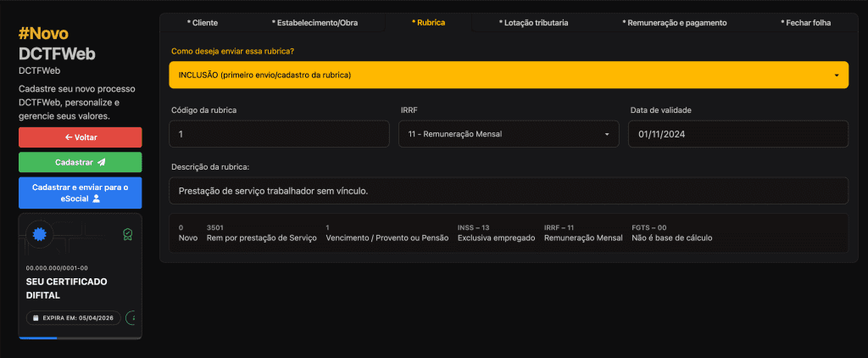Click Cadastrar e enviar para o eSocial

point(81,193)
